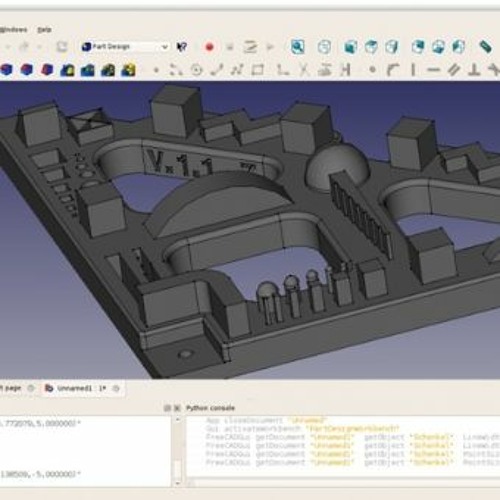The image size is (500, 500).
Task: Click the green measure distance ruler icon
Action: coord(485,46)
